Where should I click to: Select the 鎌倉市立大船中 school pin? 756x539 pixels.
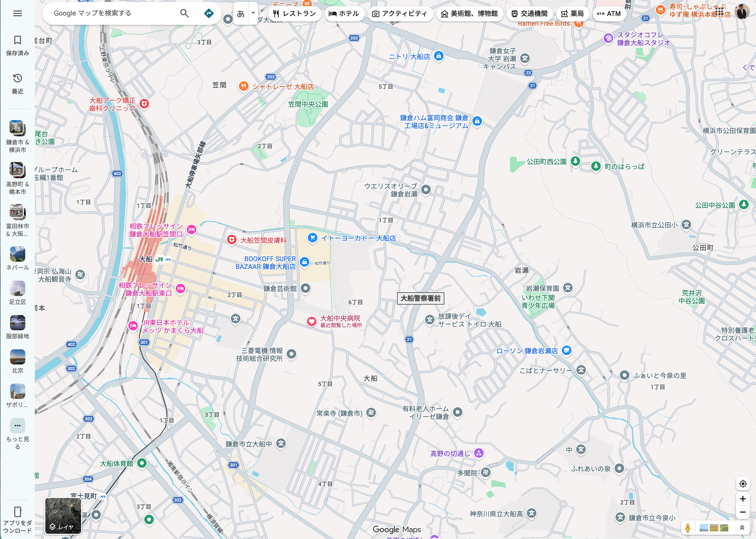(x=281, y=443)
